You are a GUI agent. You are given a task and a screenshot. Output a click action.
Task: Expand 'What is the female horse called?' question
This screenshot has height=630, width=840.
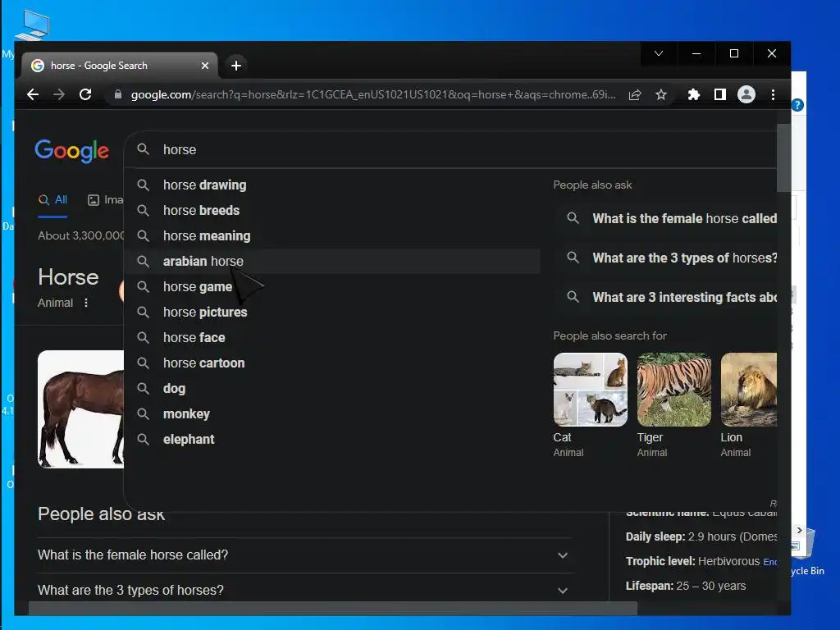(304, 555)
